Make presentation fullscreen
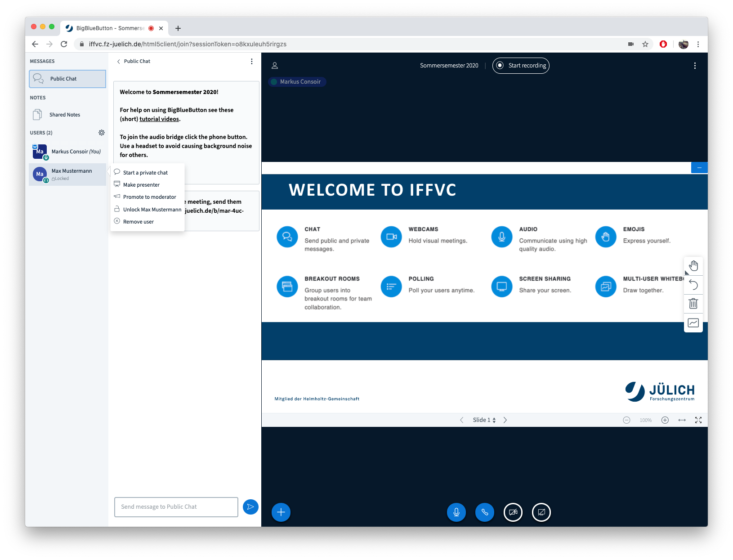 [698, 420]
